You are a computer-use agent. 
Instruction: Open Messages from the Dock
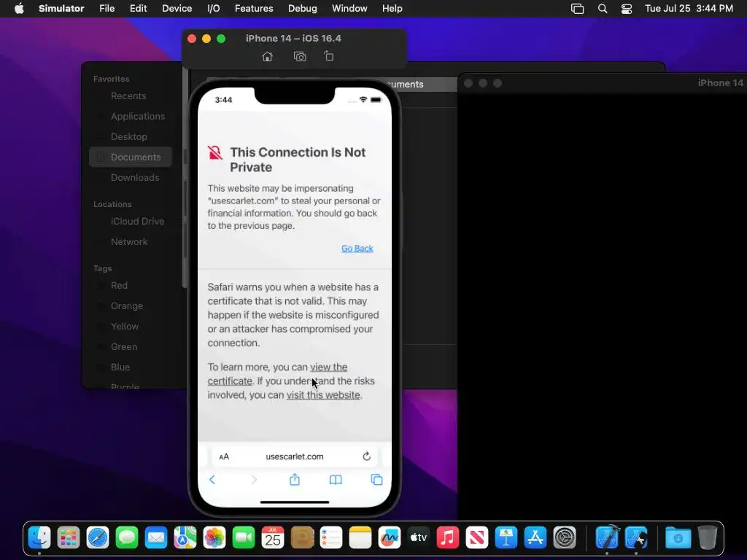pyautogui.click(x=127, y=537)
